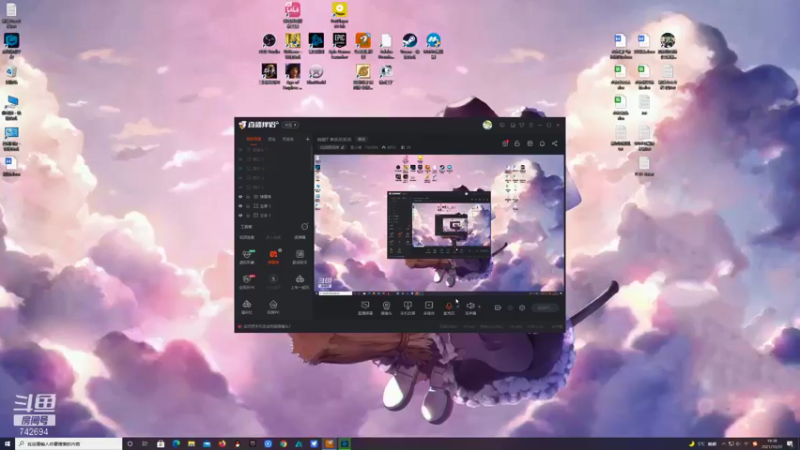
Task: Click the room number 742694 in the header
Action: (371, 147)
